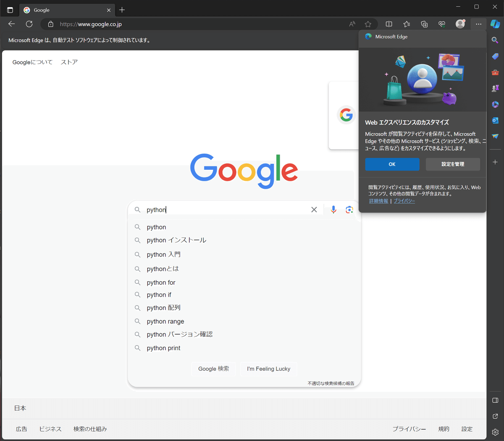
Task: Open sidebar shopping tag icon
Action: pos(495,56)
